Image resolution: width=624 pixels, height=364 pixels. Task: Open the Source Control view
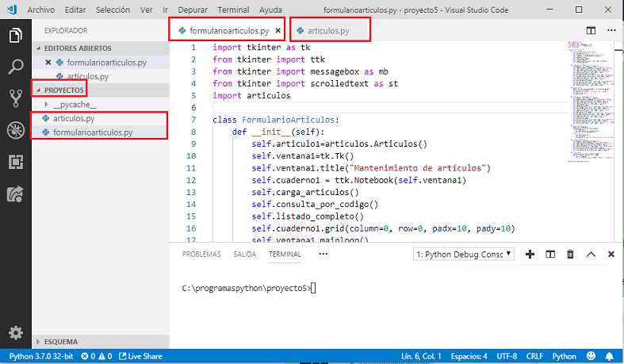pos(15,98)
